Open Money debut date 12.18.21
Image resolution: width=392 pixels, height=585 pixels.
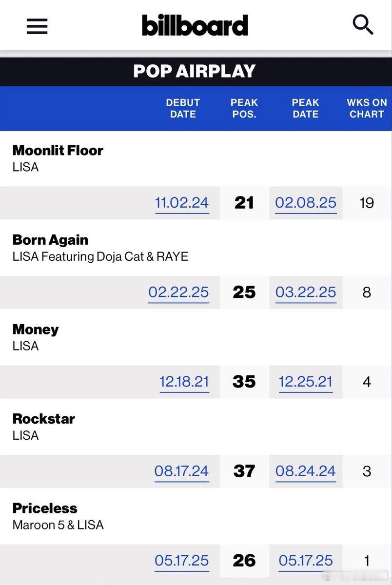click(184, 382)
